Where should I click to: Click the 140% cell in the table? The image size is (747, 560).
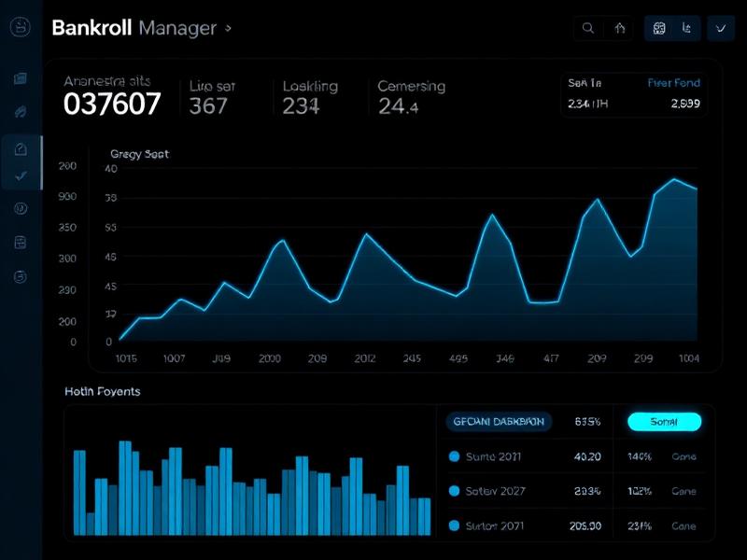640,456
